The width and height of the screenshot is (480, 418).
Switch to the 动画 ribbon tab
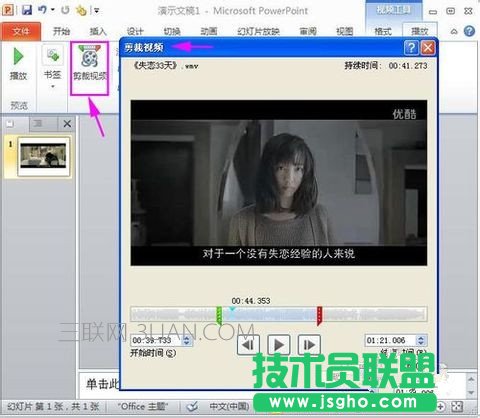pos(209,32)
